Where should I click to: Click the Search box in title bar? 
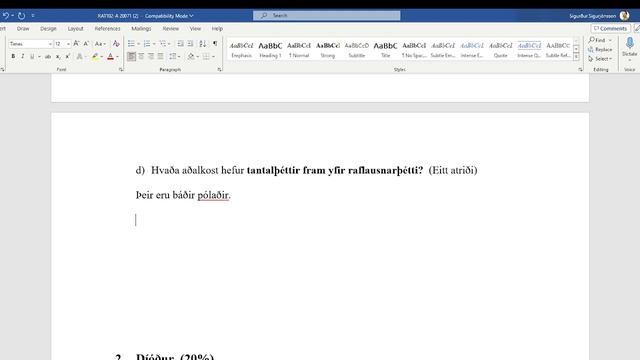[x=327, y=16]
